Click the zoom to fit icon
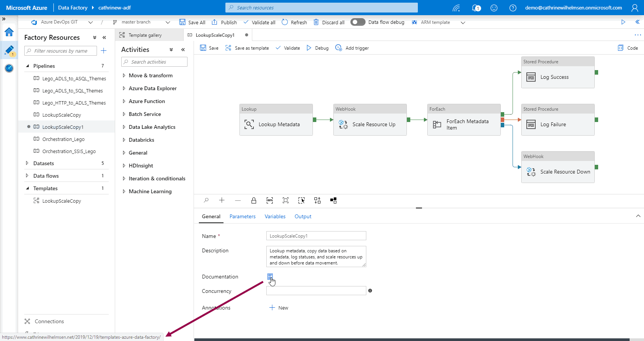 point(286,200)
